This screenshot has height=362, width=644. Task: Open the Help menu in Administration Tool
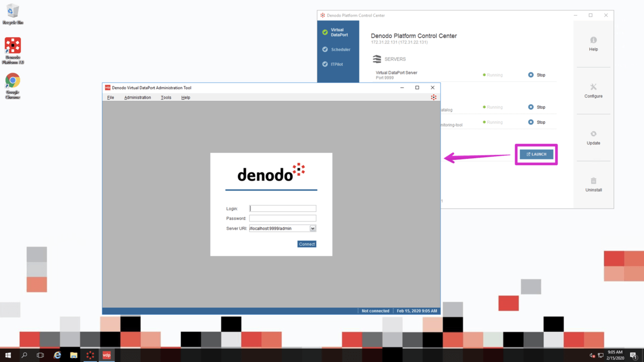click(186, 98)
